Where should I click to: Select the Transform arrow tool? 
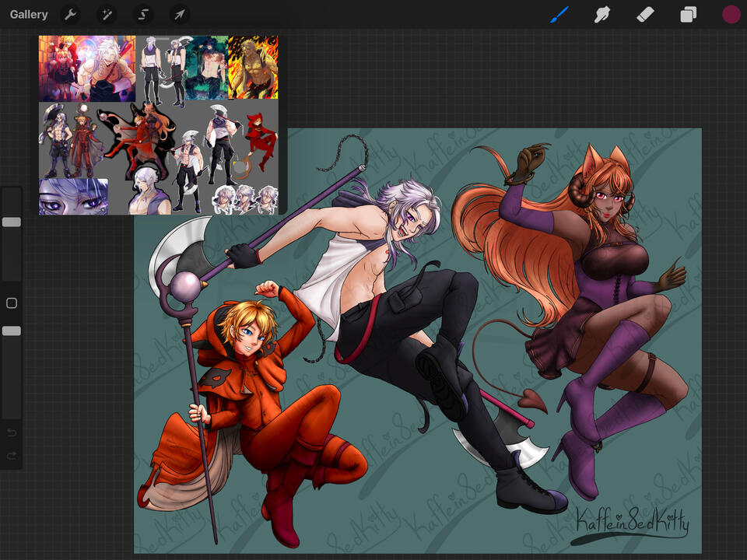pyautogui.click(x=180, y=15)
